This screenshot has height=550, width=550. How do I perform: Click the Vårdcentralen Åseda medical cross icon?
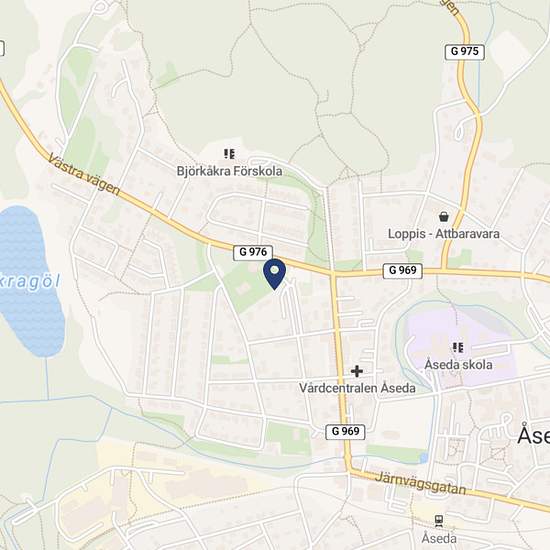click(x=357, y=371)
